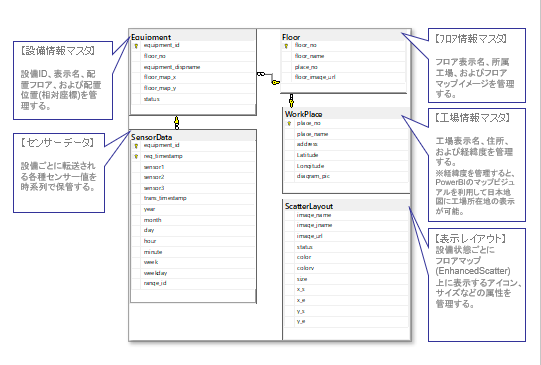Click status column in ScatterLayout table
The width and height of the screenshot is (541, 365).
(305, 247)
